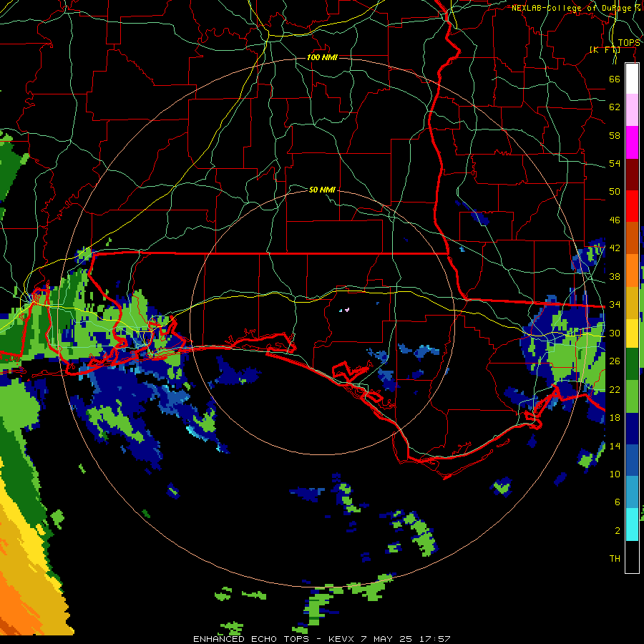
Task: Click the 66 legend value
Action: point(615,79)
